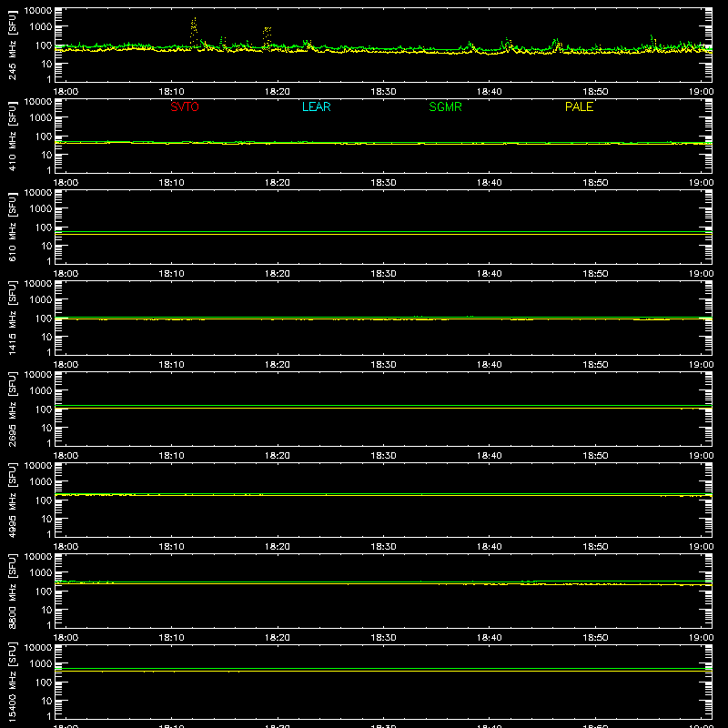The image size is (728, 728).
Task: Click the green SGMR station label
Action: click(x=445, y=106)
